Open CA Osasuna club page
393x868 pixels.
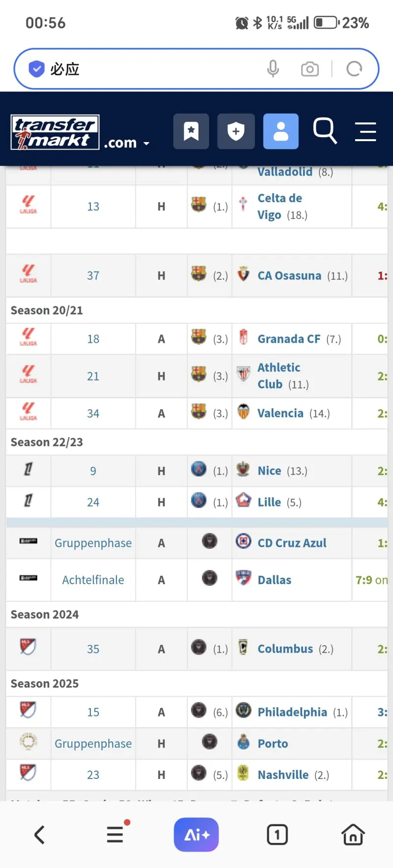[289, 275]
